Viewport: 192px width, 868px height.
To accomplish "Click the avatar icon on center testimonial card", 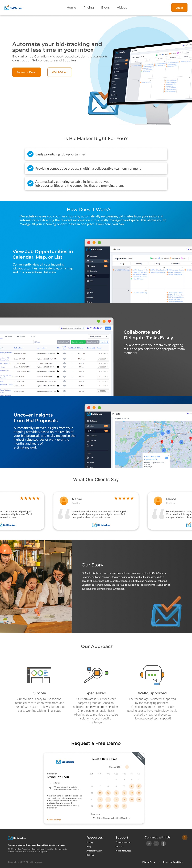I will click(64, 501).
